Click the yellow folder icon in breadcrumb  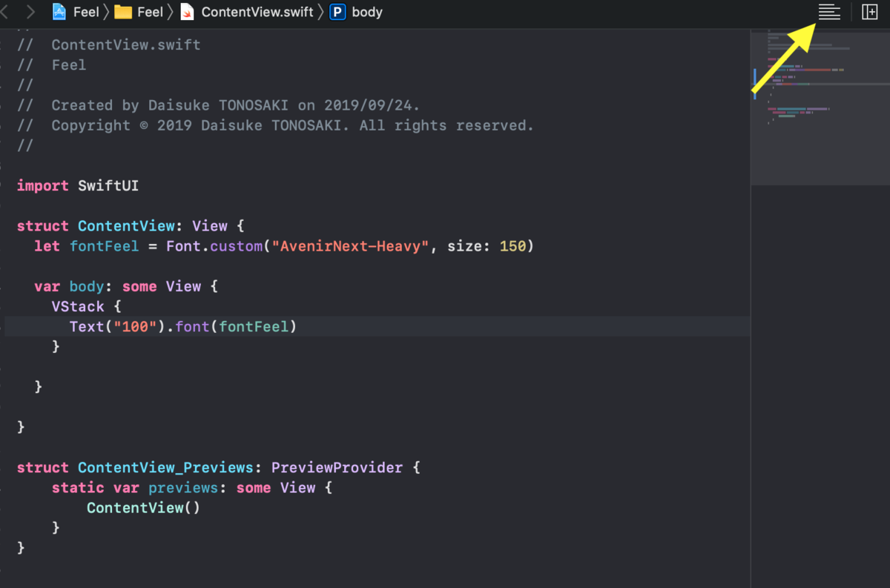123,12
